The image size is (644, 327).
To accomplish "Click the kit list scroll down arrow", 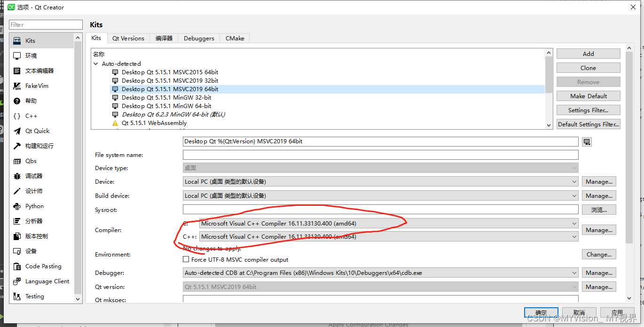I will (x=549, y=125).
